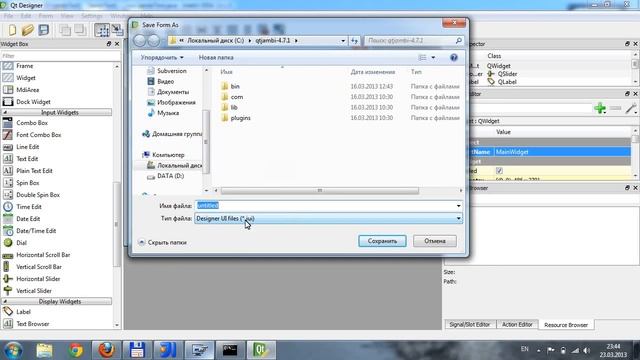Select MdiArea in the Widget Box
Screen dimensions: 640x360
click(27, 90)
